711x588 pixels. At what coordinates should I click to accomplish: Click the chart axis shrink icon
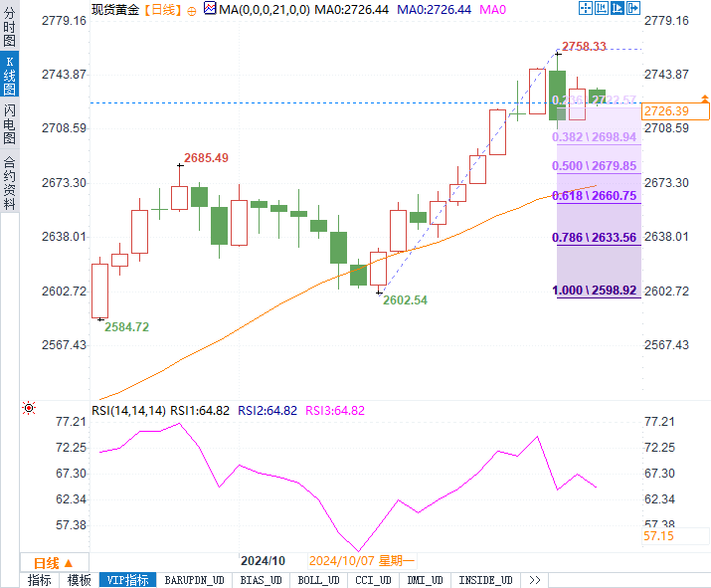coord(602,8)
